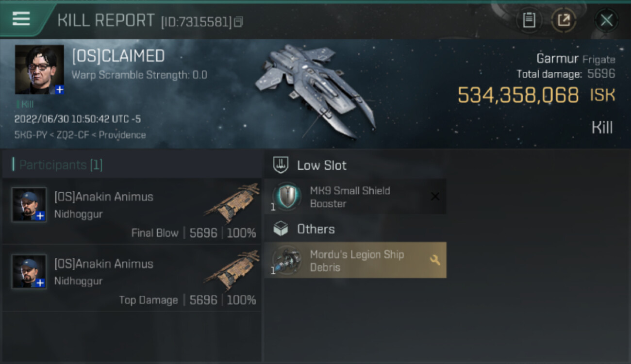
Task: Select Mordu's Legion Ship Debris item
Action: (355, 260)
